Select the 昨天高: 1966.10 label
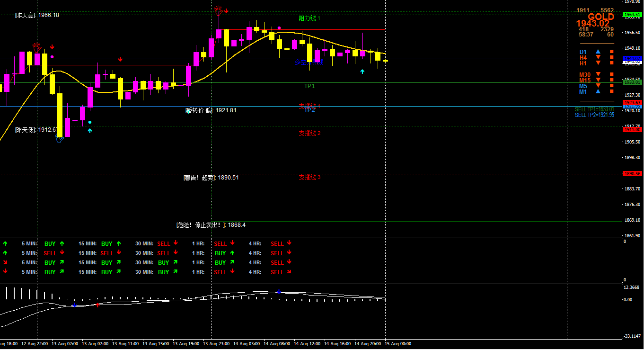This screenshot has width=644, height=350. pyautogui.click(x=37, y=15)
